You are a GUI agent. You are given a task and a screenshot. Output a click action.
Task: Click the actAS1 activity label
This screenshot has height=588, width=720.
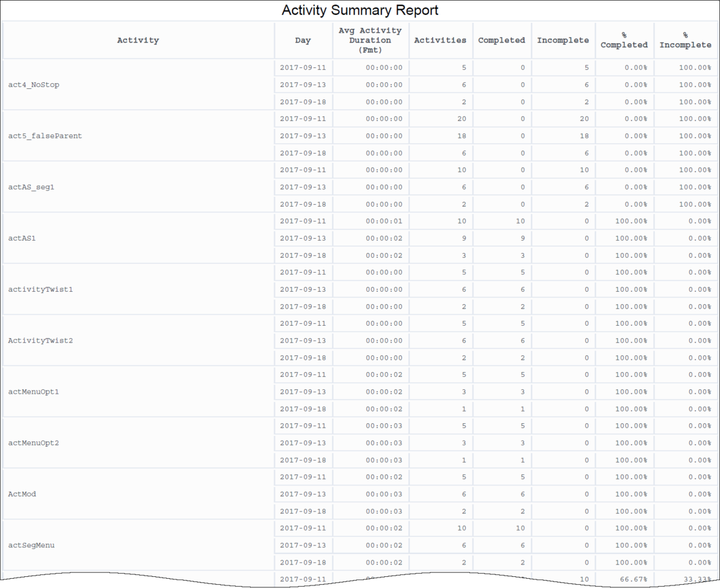pos(22,238)
